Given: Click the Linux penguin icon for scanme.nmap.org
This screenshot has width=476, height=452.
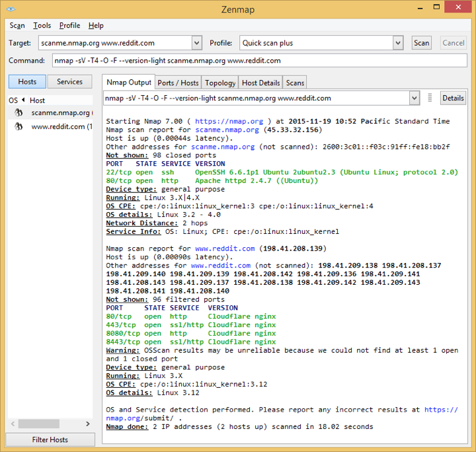Looking at the screenshot, I should click(19, 113).
